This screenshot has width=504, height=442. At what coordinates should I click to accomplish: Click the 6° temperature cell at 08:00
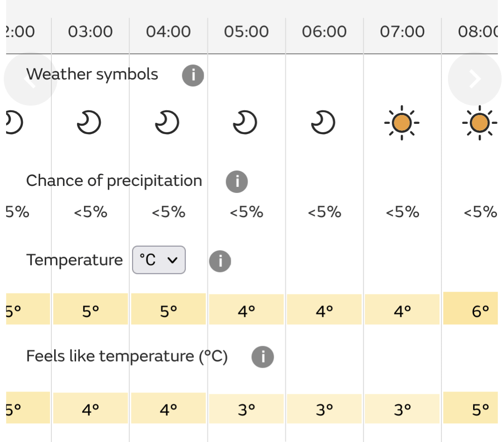tap(470, 308)
